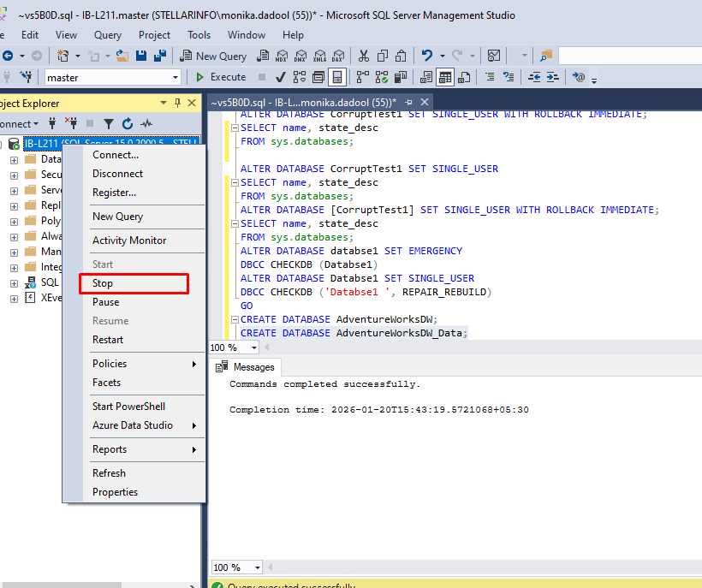This screenshot has height=588, width=702.
Task: Click the Disconnect icon in Object Explorer toolbar
Action: tap(72, 122)
